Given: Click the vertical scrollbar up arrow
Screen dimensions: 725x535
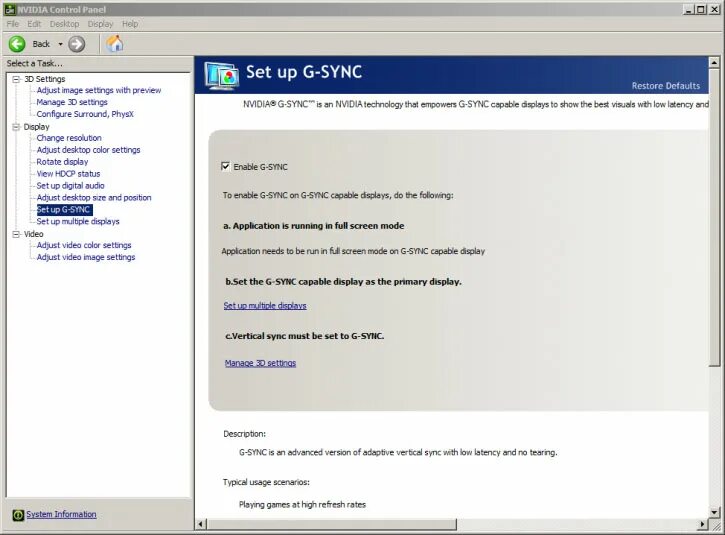Looking at the screenshot, I should 714,62.
